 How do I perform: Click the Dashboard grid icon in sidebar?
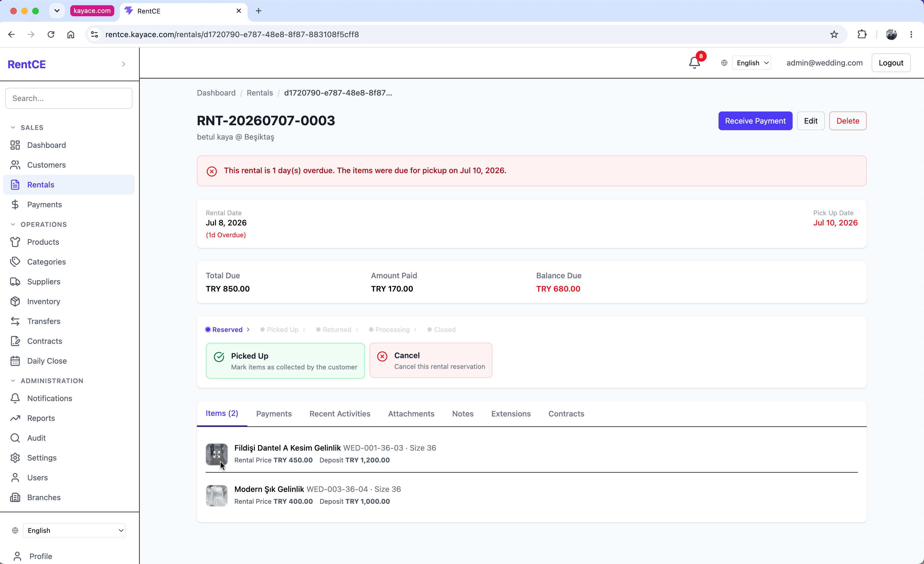15,145
